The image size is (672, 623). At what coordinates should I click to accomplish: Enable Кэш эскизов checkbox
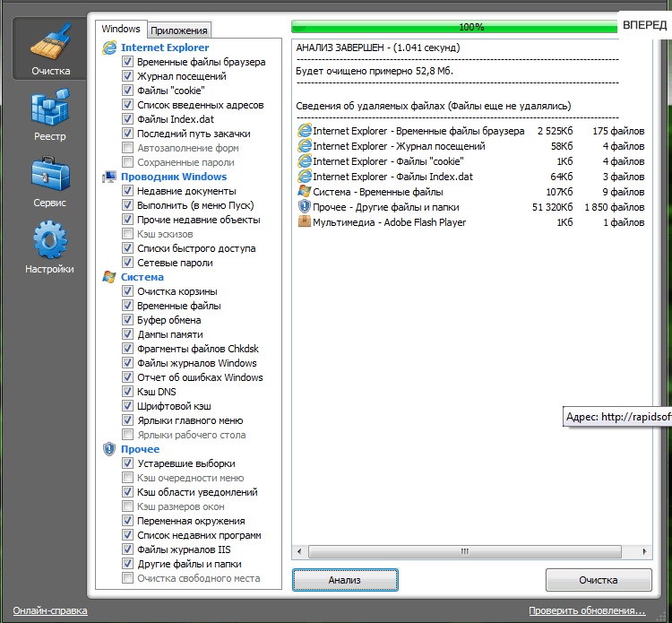click(127, 234)
